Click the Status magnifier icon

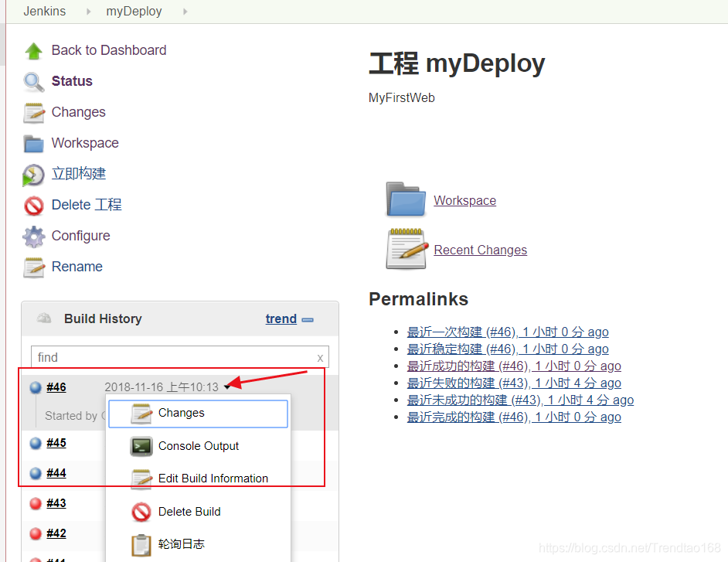(33, 82)
